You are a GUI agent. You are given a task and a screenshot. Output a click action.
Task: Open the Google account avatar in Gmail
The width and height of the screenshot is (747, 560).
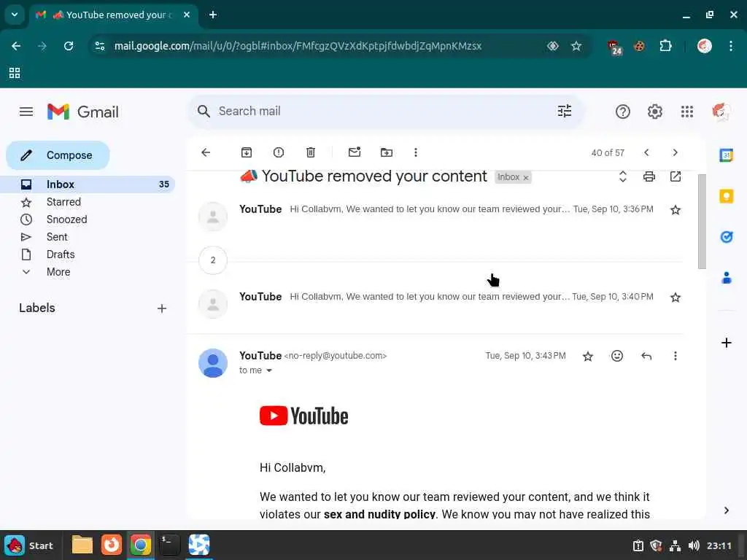click(x=721, y=112)
